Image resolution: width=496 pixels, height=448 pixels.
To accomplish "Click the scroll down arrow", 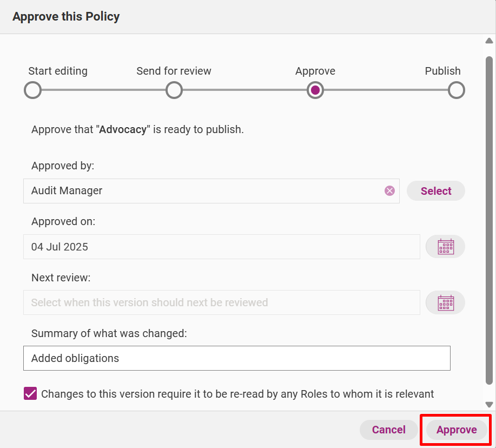I will pos(489,405).
